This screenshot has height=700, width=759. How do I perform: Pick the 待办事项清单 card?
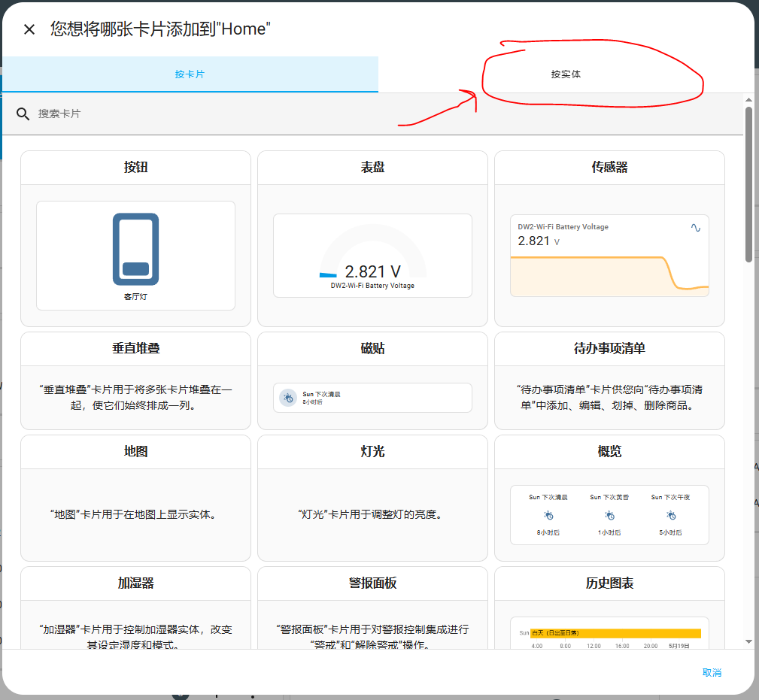[x=609, y=380]
